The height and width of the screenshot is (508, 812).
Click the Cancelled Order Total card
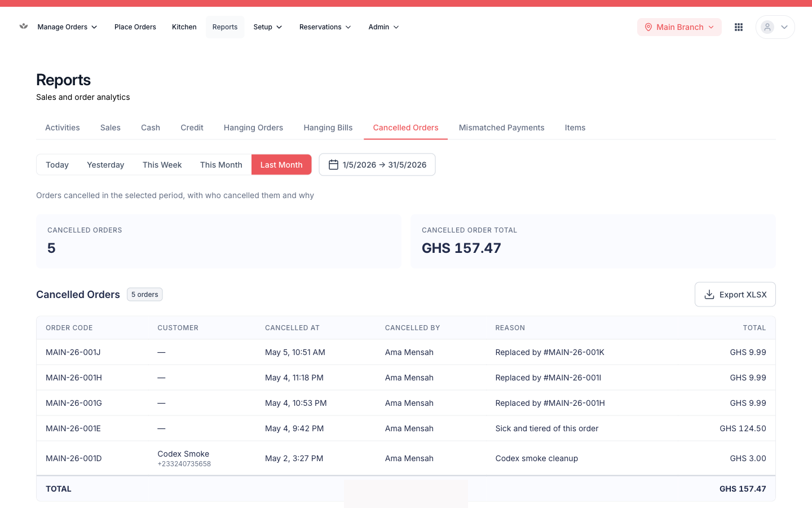pyautogui.click(x=593, y=242)
